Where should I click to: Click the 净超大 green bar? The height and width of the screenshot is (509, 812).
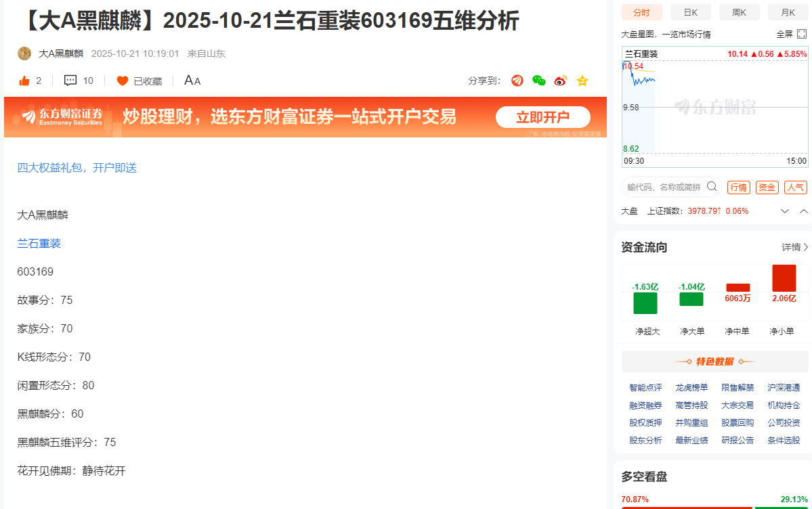tap(645, 303)
